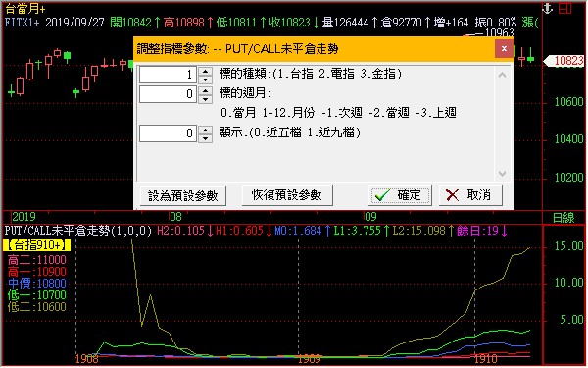Click 恢復預設參數 button
This screenshot has height=368, width=588.
(x=287, y=195)
